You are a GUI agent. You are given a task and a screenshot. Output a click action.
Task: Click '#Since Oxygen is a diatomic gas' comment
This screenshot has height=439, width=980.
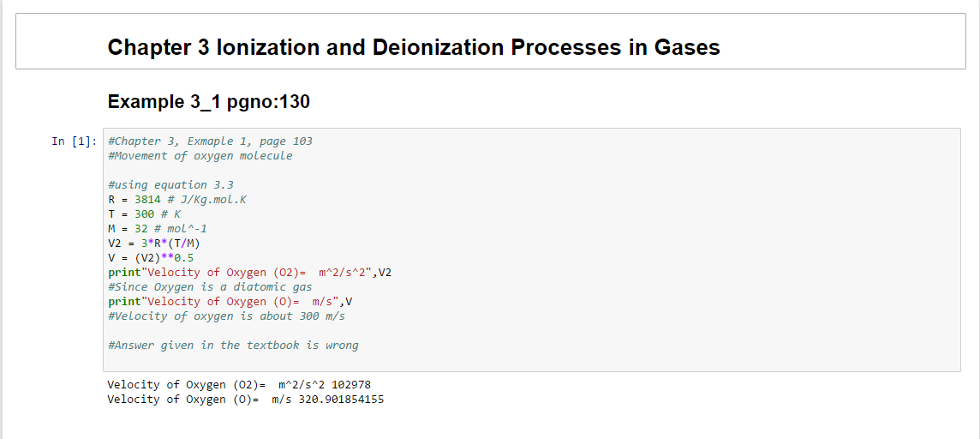tap(210, 287)
